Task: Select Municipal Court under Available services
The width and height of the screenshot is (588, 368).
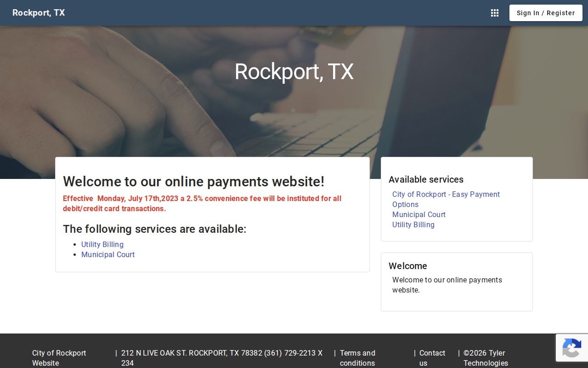Action: tap(419, 214)
